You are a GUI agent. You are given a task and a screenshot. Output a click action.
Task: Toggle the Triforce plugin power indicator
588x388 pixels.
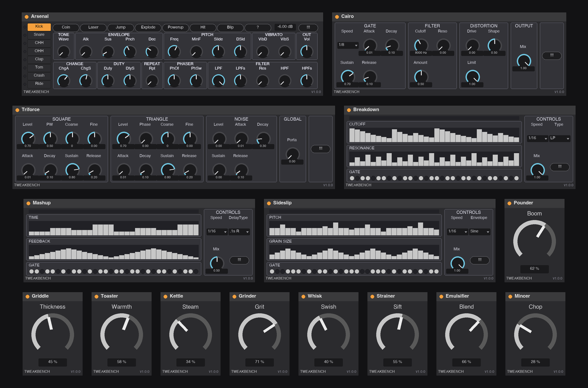click(x=17, y=110)
